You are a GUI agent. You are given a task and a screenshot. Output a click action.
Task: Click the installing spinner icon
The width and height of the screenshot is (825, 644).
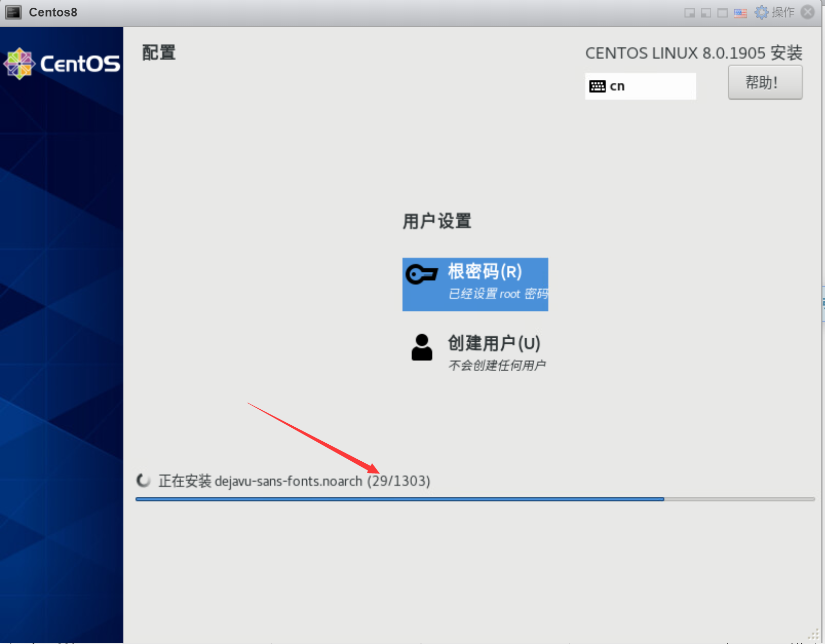[143, 481]
